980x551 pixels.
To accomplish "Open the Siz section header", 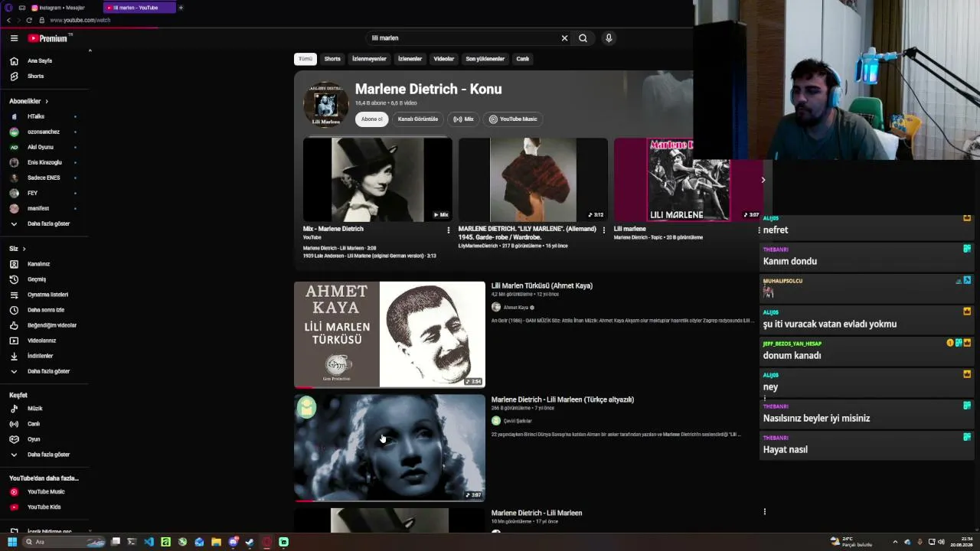I will (x=18, y=249).
